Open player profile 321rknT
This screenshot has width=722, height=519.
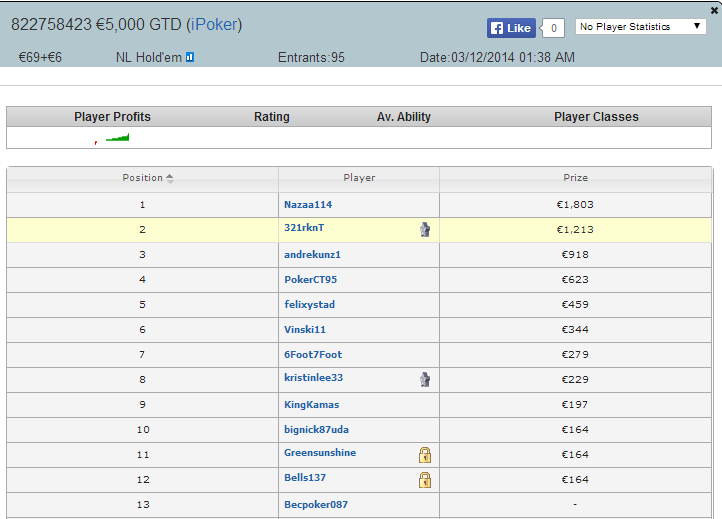click(304, 227)
